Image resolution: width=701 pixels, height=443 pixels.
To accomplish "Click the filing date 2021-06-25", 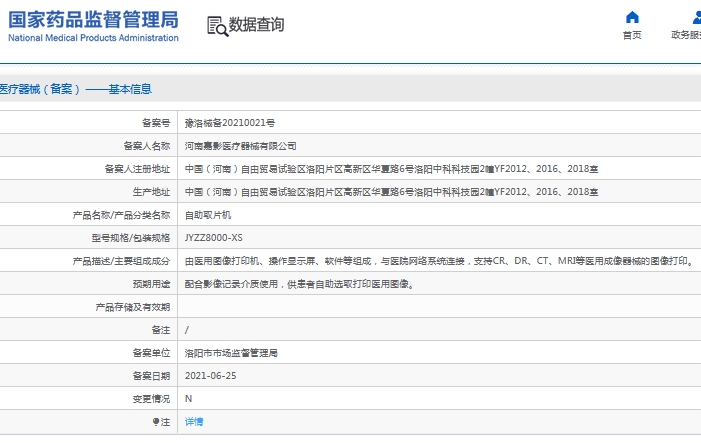I will pyautogui.click(x=211, y=376).
